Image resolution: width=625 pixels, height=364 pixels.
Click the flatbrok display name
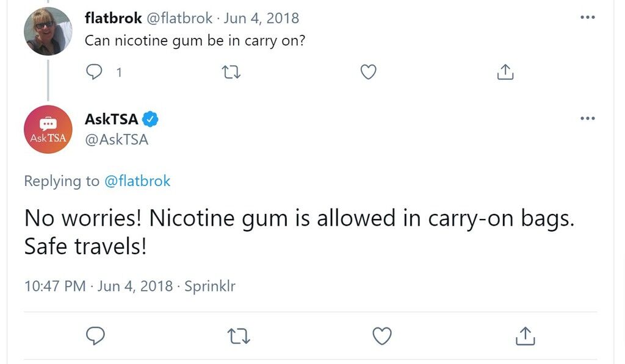pos(113,18)
